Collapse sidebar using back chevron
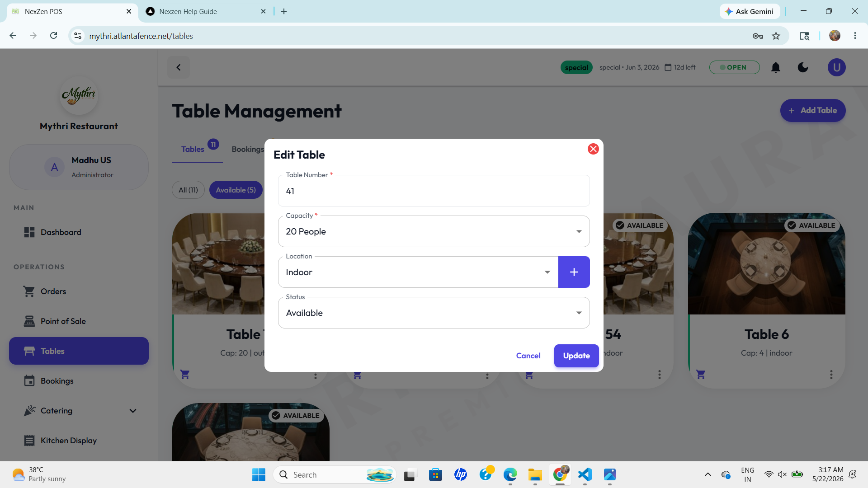This screenshot has width=868, height=488. click(x=179, y=67)
